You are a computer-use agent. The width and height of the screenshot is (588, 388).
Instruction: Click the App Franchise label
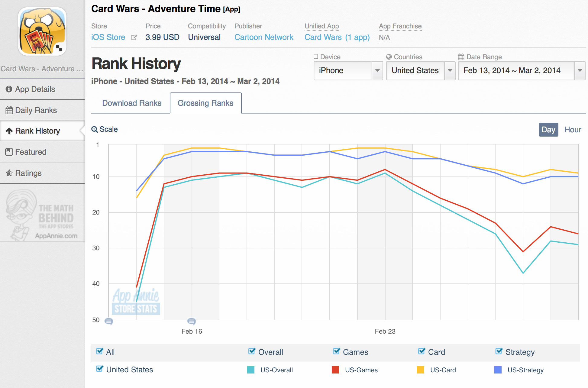coord(400,26)
